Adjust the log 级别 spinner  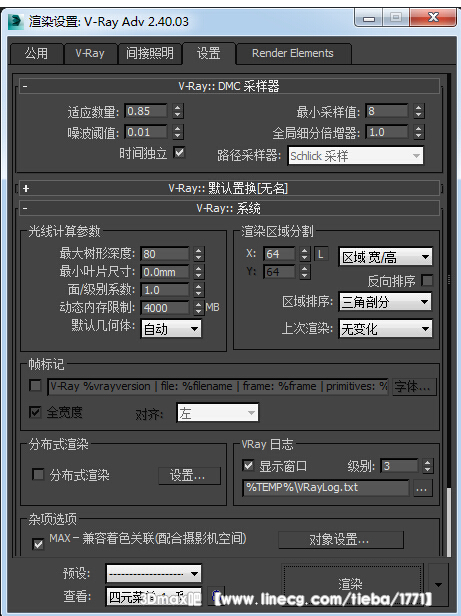click(428, 466)
